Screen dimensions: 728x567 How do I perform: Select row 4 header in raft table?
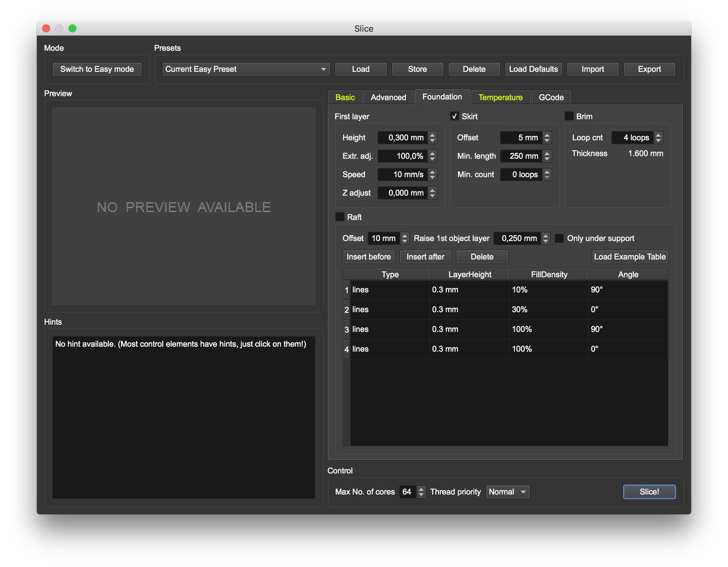tap(346, 349)
